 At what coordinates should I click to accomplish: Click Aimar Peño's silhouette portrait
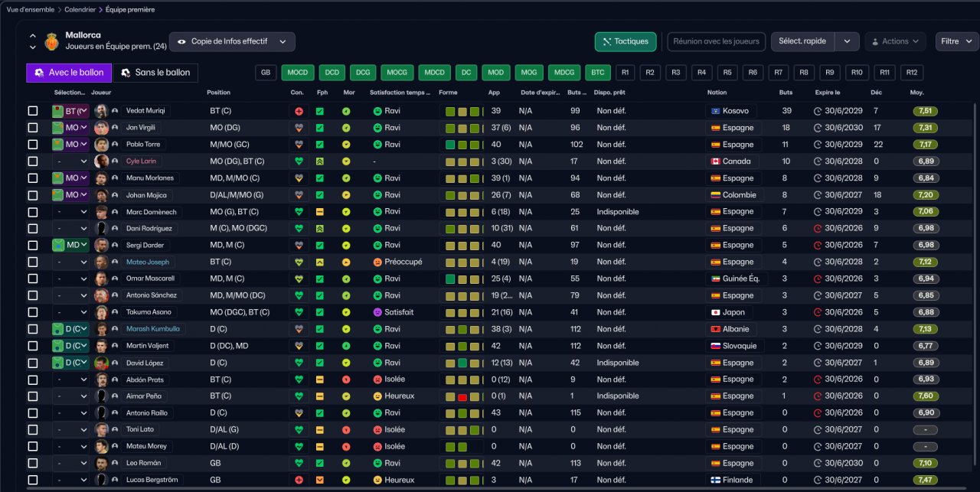click(x=101, y=396)
